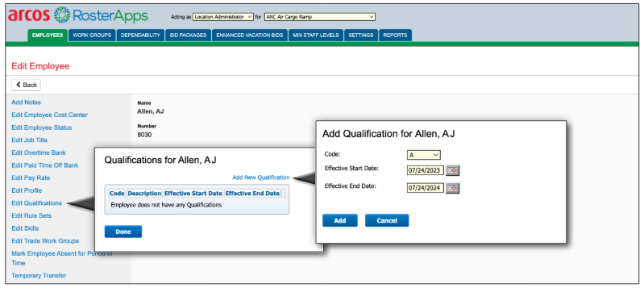Screen dimensions: 644x292
Task: Open the Settings tab
Action: pos(361,35)
